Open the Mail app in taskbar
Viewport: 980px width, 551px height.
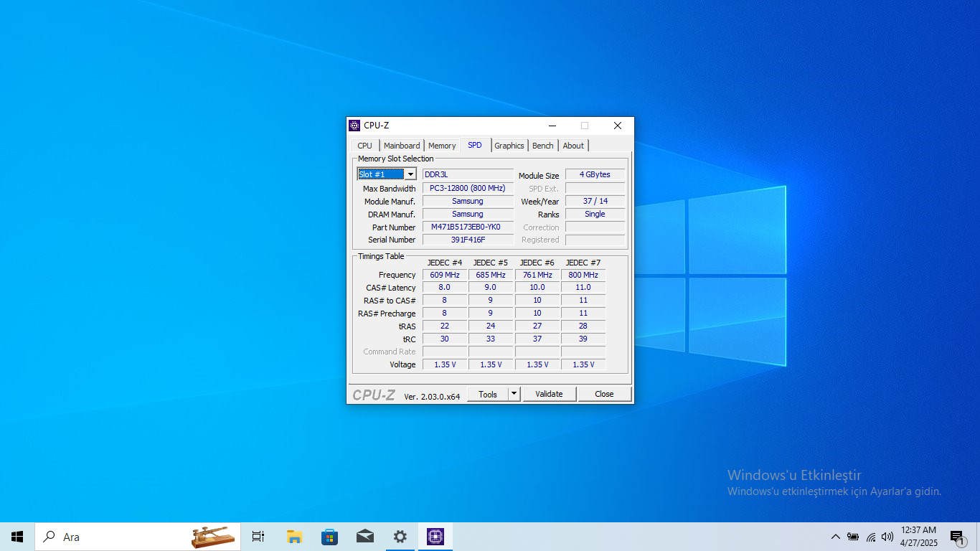[x=364, y=537]
